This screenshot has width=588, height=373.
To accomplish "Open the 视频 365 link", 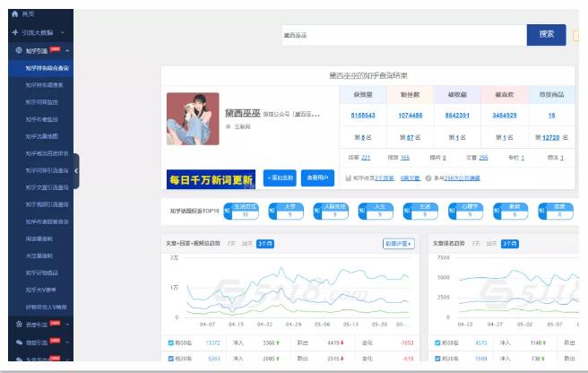I will (x=405, y=158).
